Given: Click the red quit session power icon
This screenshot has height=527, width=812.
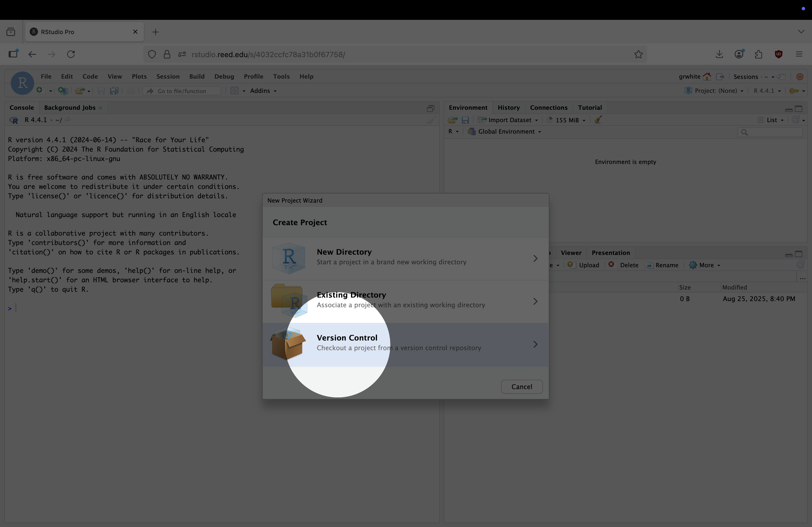Looking at the screenshot, I should (x=799, y=77).
